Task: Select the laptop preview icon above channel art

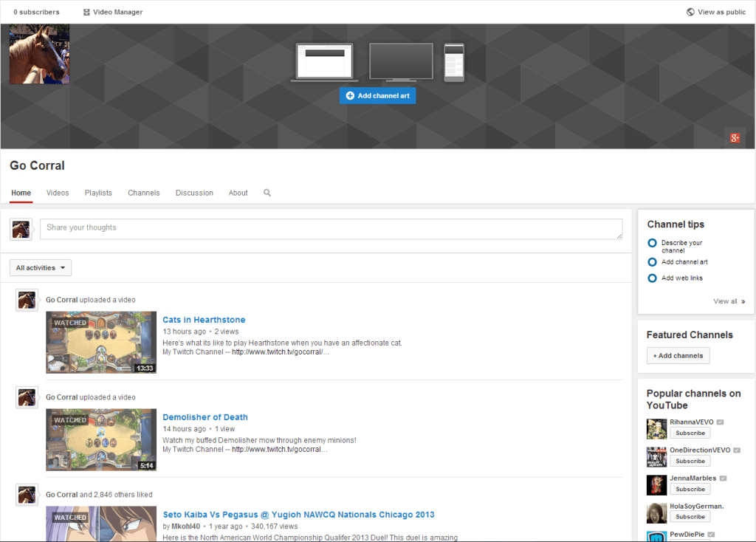Action: click(324, 63)
